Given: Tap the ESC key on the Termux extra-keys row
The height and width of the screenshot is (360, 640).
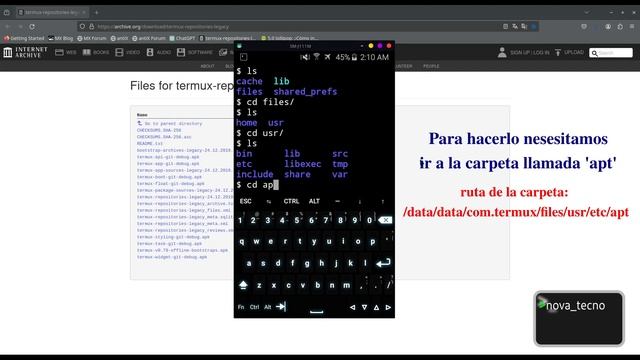Looking at the screenshot, I should click(x=245, y=201).
